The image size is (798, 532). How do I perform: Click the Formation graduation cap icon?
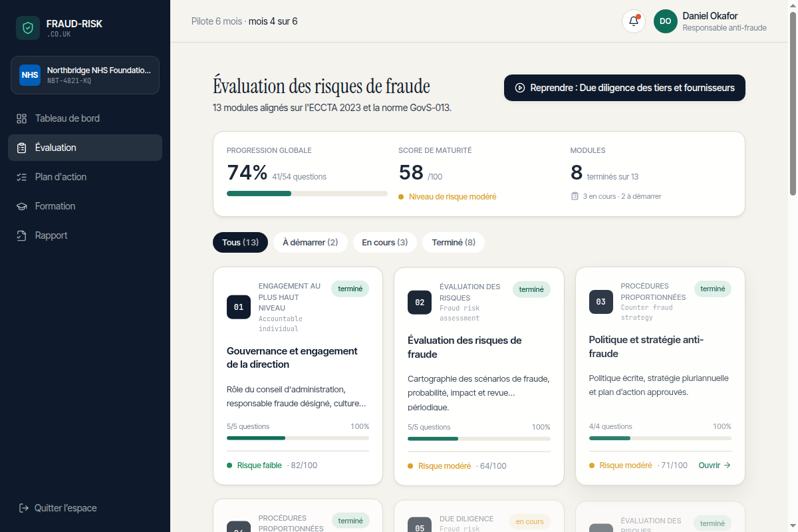tap(21, 206)
